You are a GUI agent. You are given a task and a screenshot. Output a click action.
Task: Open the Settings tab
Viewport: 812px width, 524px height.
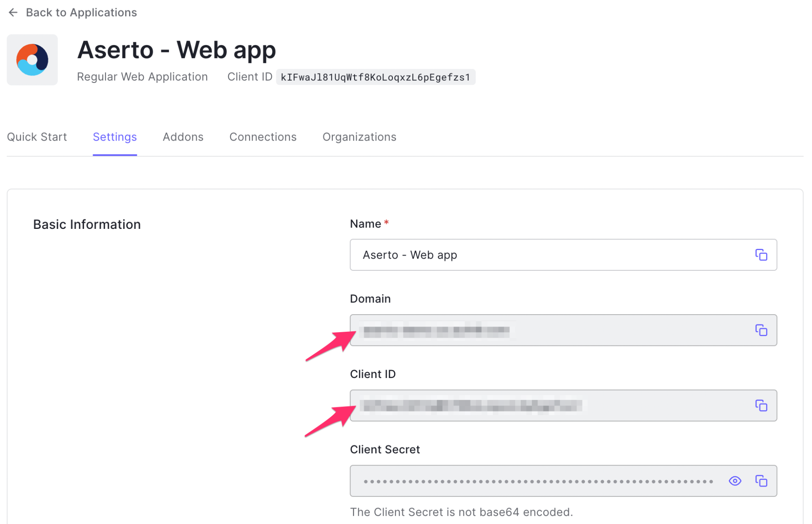115,137
